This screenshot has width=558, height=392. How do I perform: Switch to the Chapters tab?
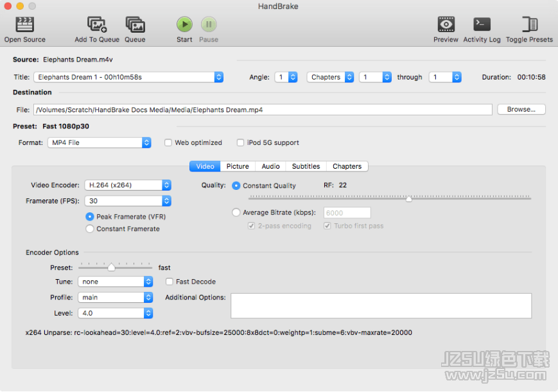point(347,166)
